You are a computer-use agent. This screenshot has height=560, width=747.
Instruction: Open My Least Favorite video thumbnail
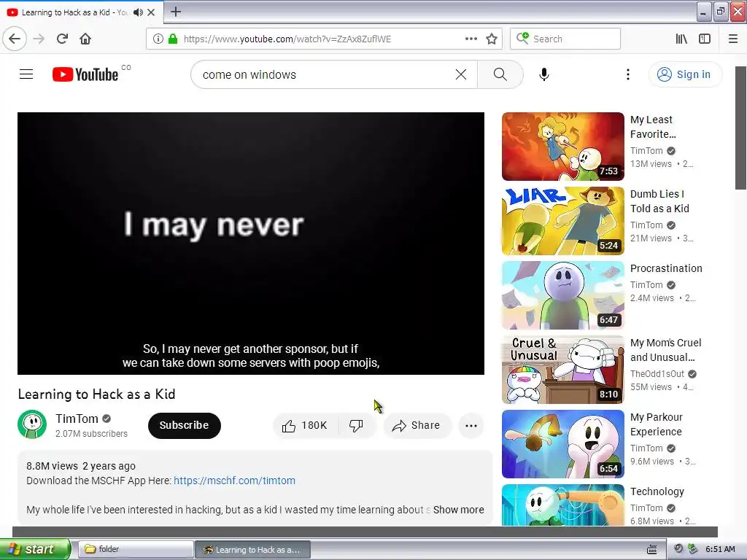562,147
